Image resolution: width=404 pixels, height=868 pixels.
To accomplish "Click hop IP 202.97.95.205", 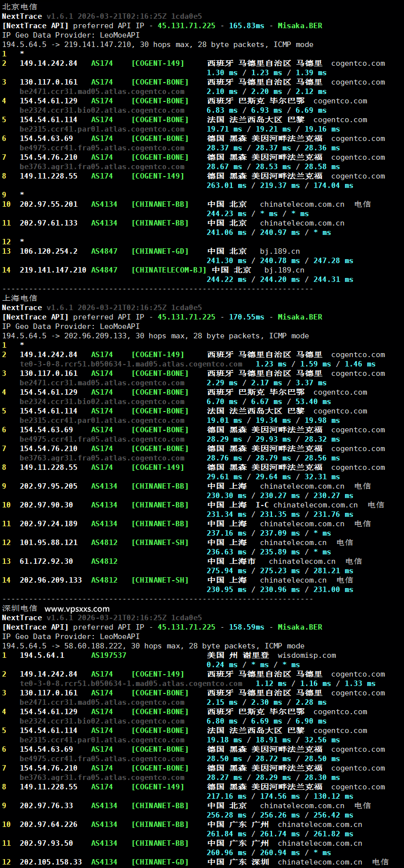I will [48, 486].
